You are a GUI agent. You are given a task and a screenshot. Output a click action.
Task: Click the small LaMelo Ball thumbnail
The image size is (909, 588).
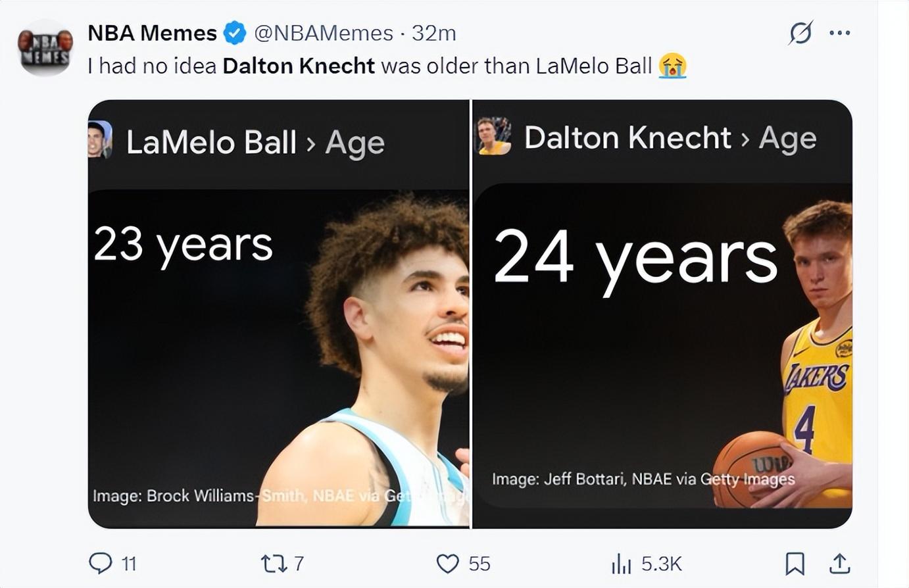99,139
